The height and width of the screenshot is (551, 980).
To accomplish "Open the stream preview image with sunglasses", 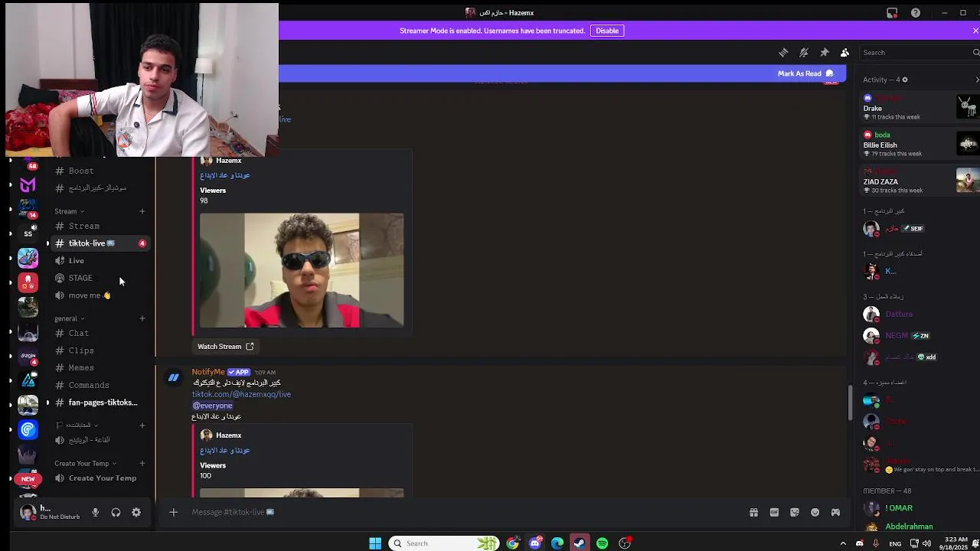I will pyautogui.click(x=302, y=270).
